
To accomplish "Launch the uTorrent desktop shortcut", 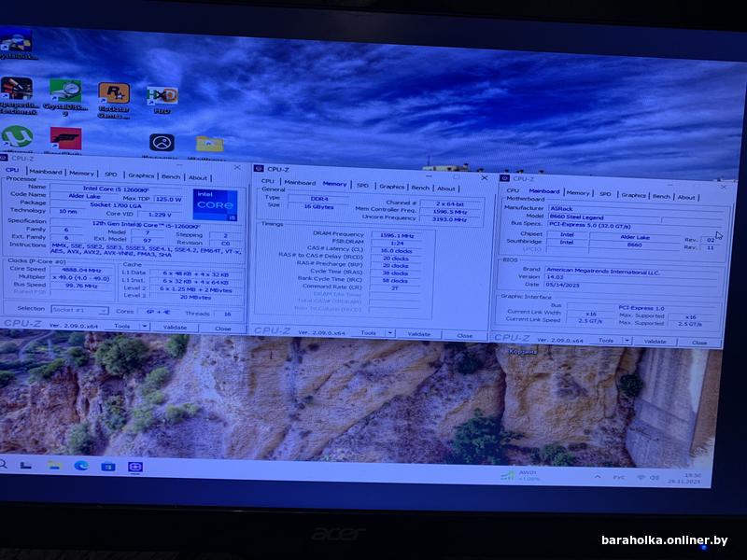I will coord(17,137).
